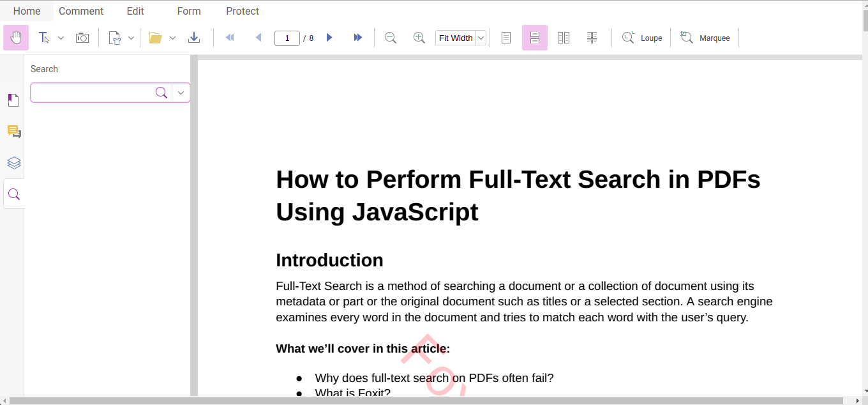Viewport: 868px width, 405px height.
Task: Go to the last page of the document
Action: pyautogui.click(x=358, y=38)
